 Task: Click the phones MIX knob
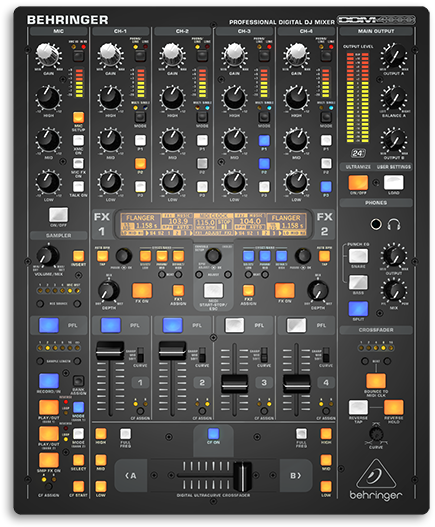[x=394, y=291]
